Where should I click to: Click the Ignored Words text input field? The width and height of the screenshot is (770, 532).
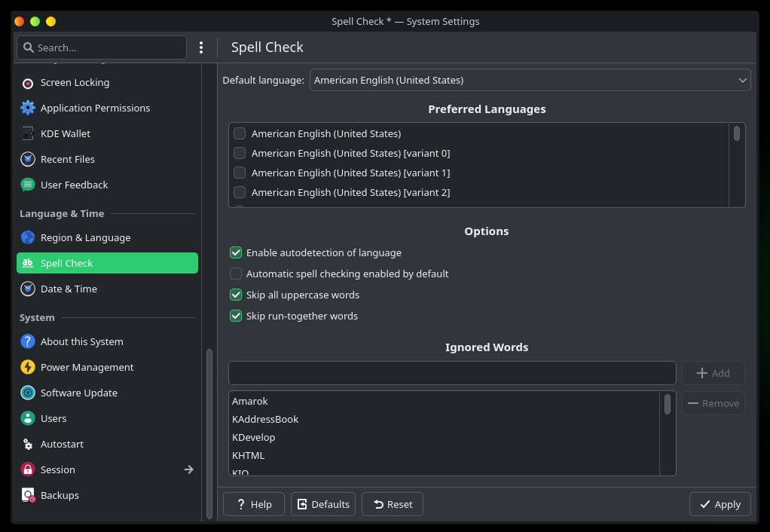[x=452, y=373]
